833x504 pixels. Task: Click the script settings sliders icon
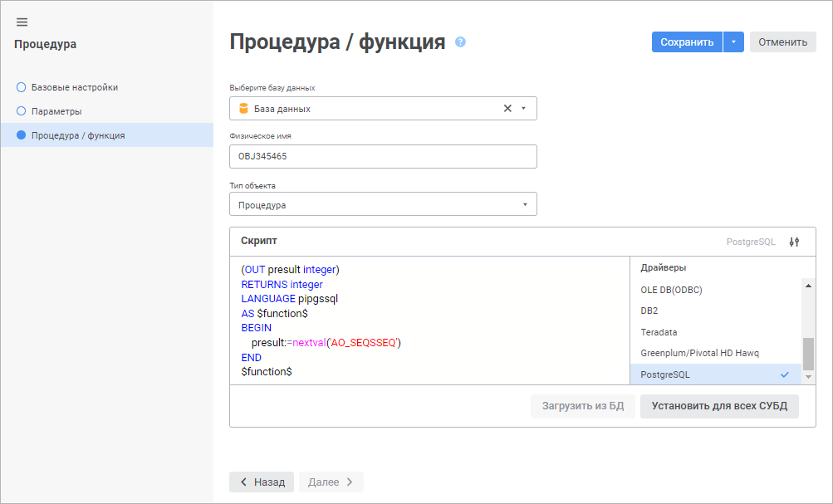(x=794, y=242)
